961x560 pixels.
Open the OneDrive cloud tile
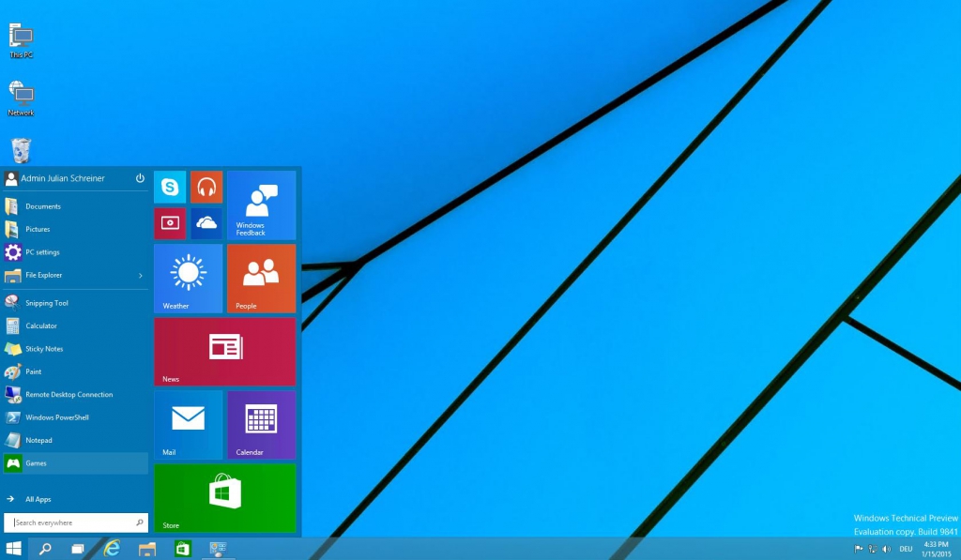click(206, 223)
